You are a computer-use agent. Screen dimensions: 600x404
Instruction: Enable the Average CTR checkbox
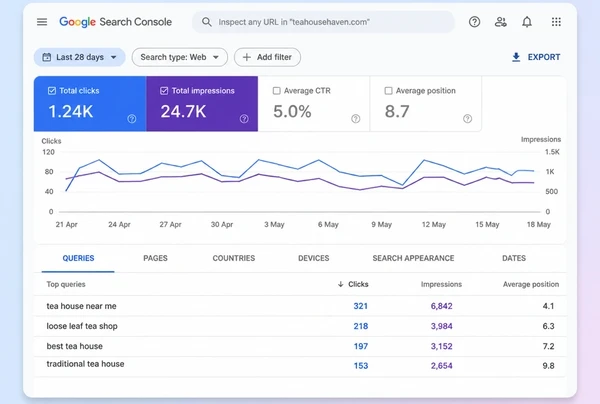pos(276,91)
